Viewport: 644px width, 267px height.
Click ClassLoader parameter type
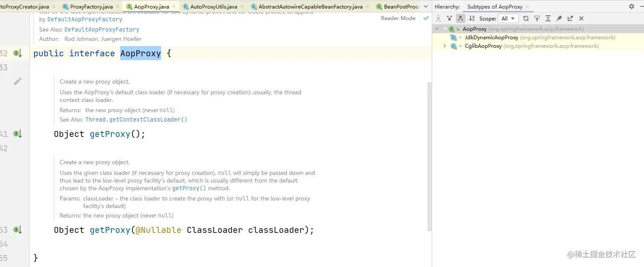(215, 230)
